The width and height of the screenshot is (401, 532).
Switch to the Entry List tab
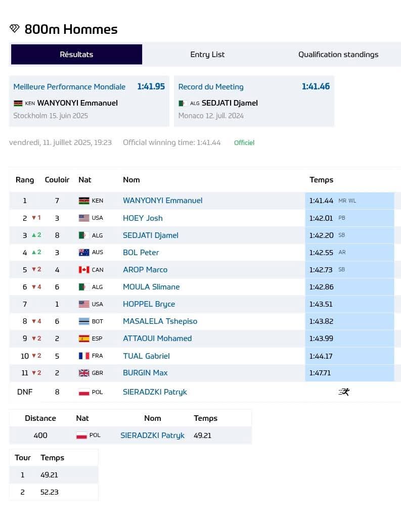pos(207,55)
